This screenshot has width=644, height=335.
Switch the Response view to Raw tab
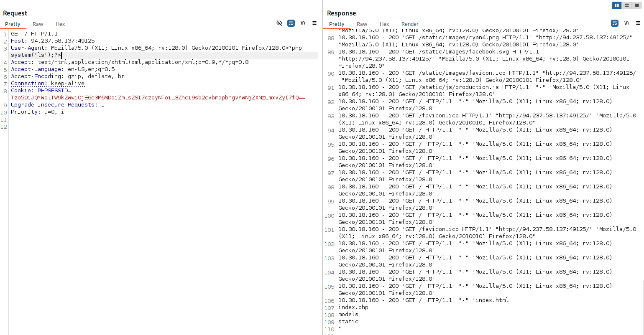click(x=362, y=24)
